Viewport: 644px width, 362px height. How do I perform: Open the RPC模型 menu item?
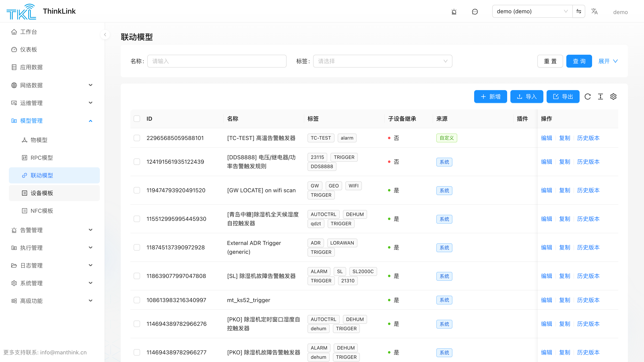[x=54, y=158]
